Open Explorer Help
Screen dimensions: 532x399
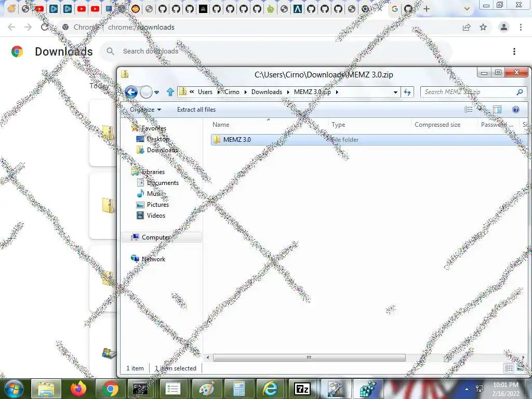(x=516, y=109)
